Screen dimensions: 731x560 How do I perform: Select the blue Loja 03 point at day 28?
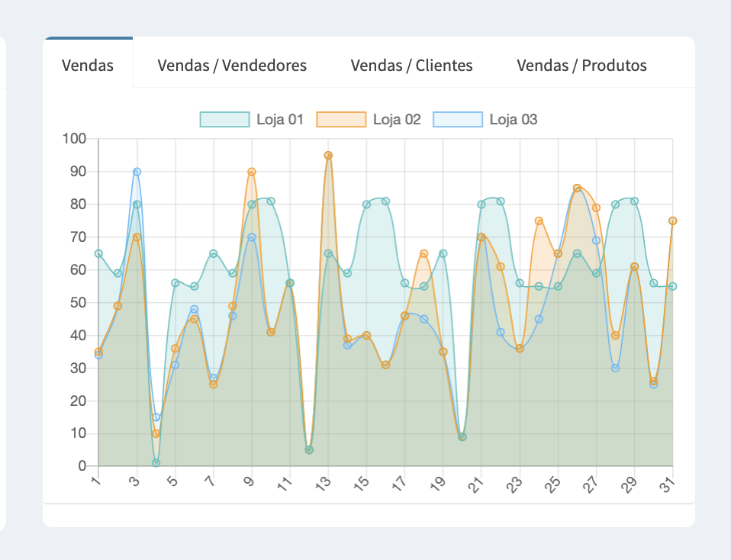[615, 368]
